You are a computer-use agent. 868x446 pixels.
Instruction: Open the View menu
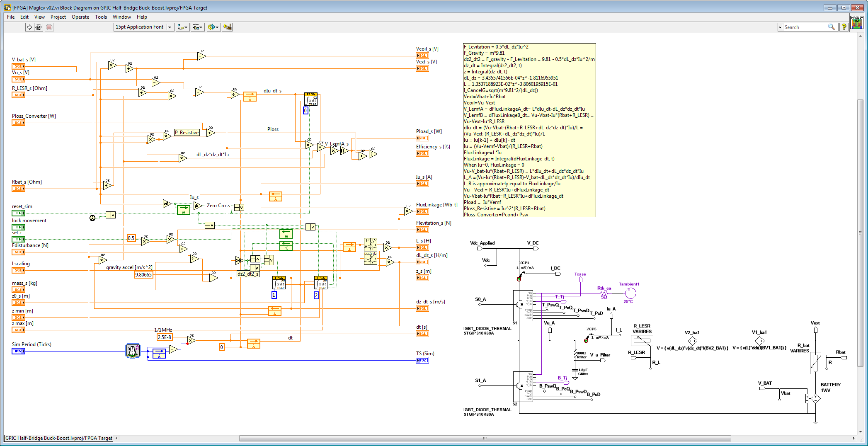[x=39, y=17]
